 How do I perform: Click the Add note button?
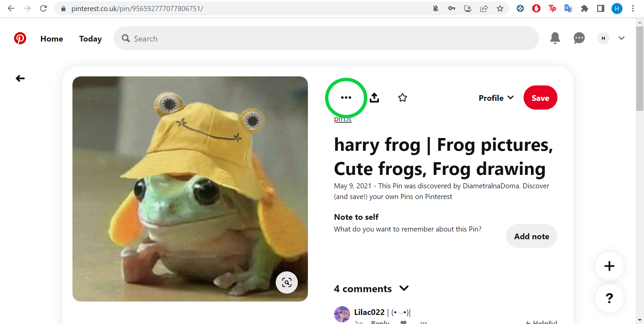(x=532, y=236)
